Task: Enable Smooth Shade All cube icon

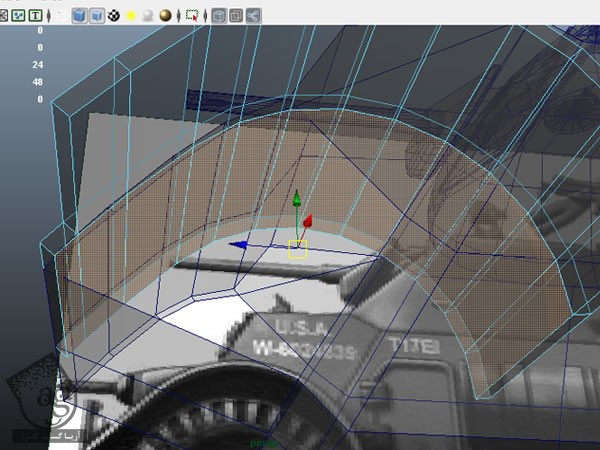Action: coord(81,15)
